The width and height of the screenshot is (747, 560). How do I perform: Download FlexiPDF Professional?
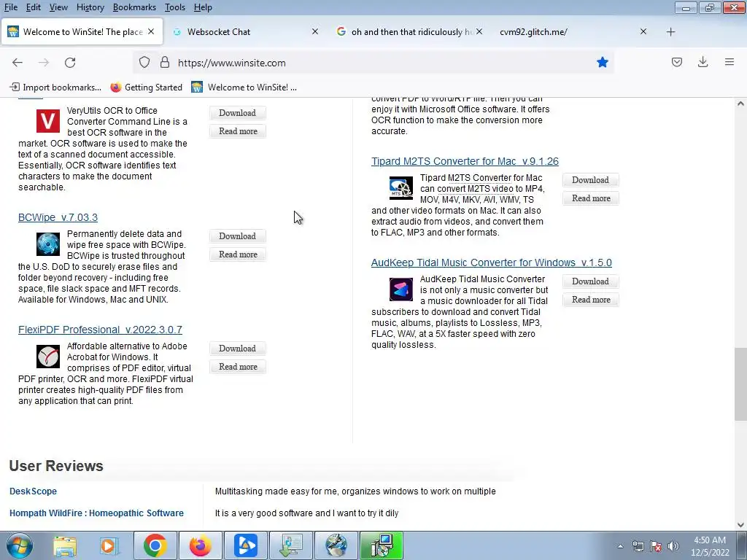point(237,349)
